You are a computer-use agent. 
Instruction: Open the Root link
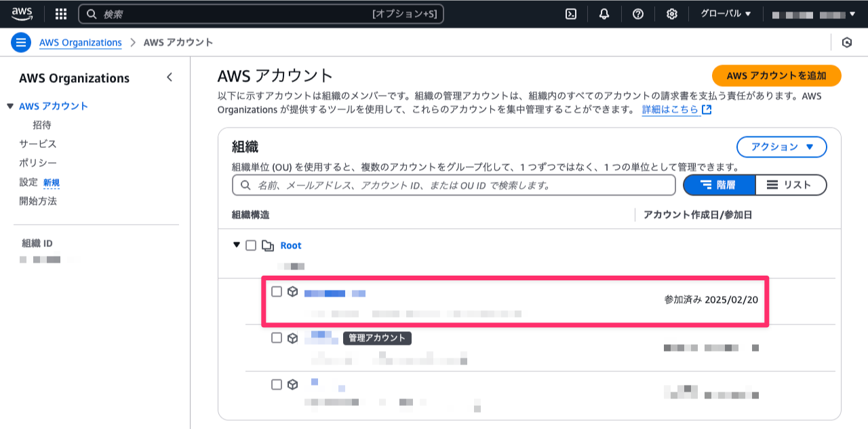291,245
